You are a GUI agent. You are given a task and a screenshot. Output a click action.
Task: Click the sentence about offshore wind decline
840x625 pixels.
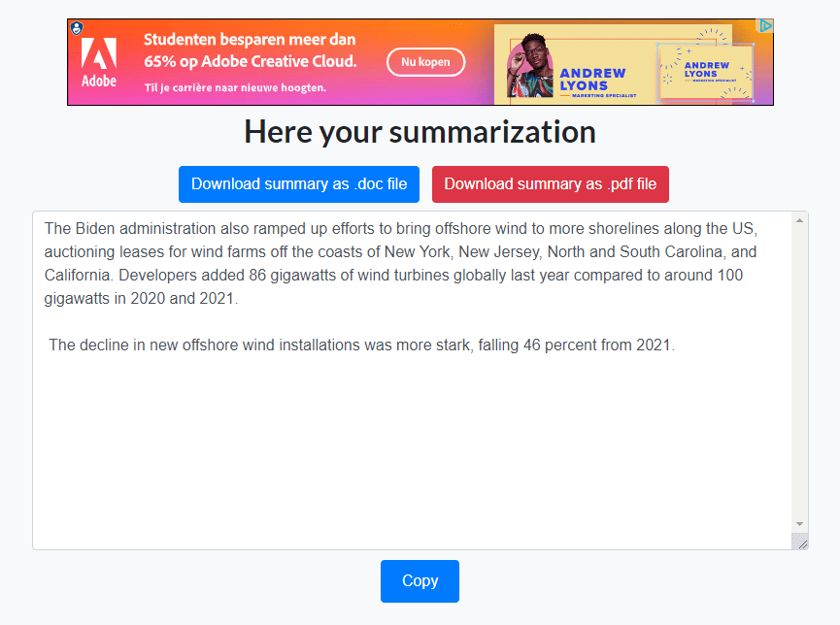point(361,345)
